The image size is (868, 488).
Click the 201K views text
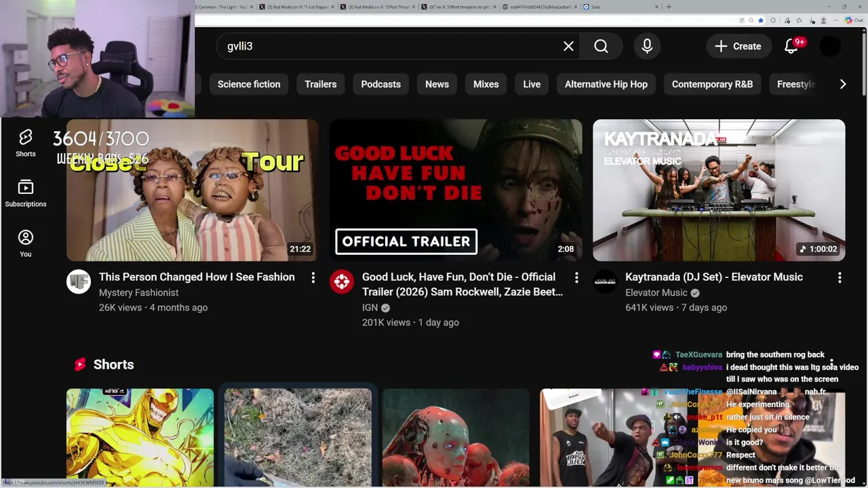coord(386,323)
